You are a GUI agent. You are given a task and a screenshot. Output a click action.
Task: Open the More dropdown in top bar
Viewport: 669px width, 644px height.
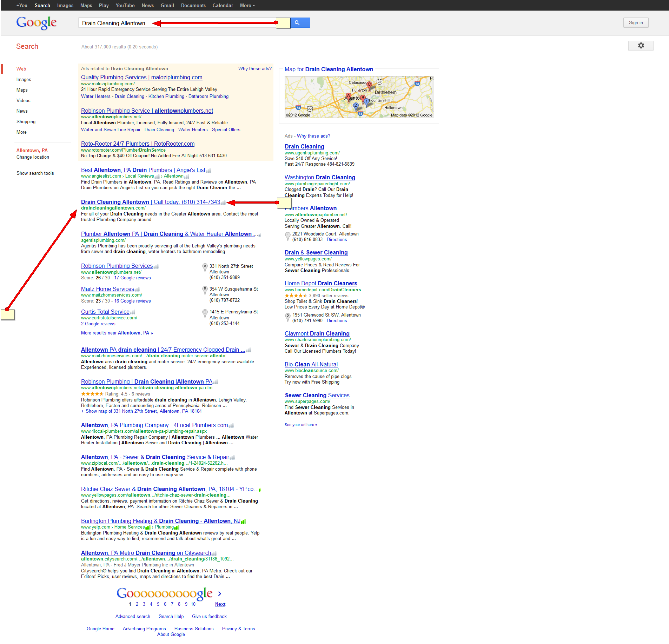(x=247, y=5)
